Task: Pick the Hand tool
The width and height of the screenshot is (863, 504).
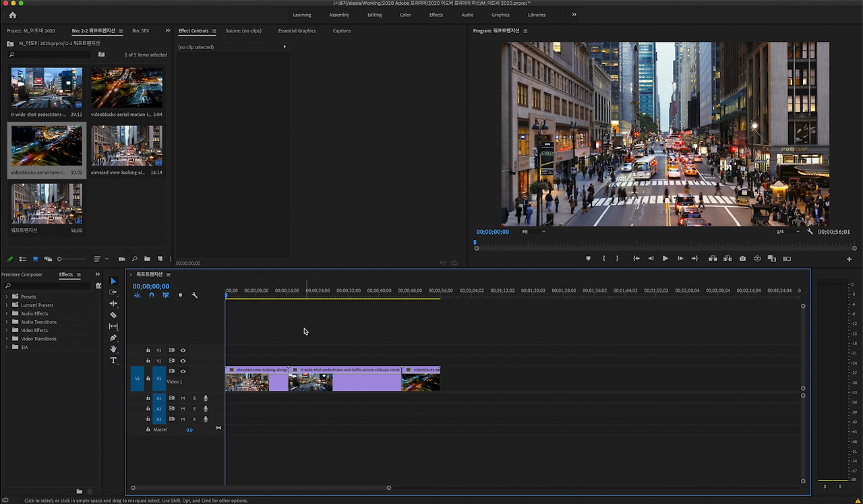Action: pyautogui.click(x=113, y=349)
